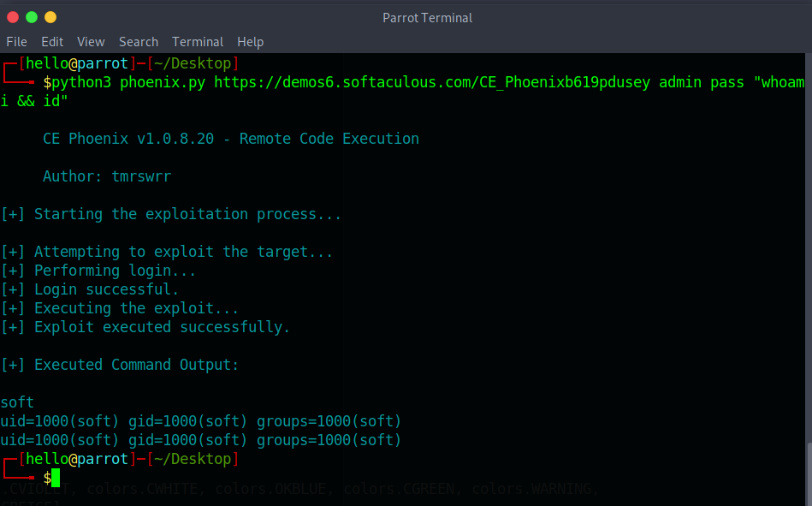Click the 'Parrot Terminal' window title
812x506 pixels.
click(x=427, y=18)
